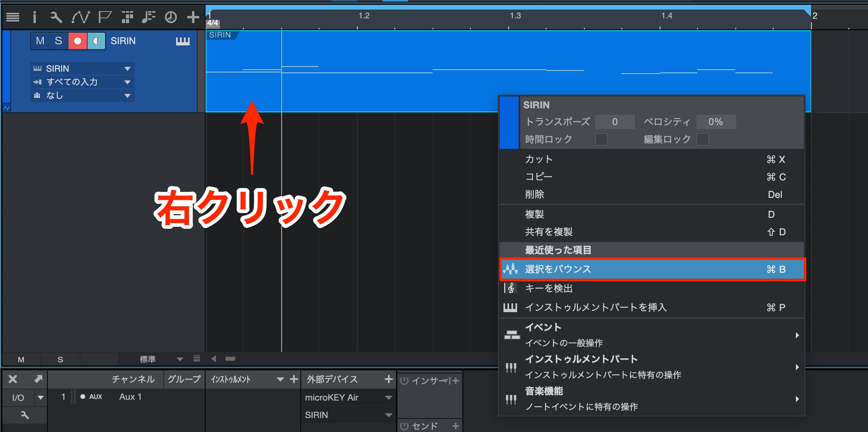
Task: Choose 削除 from the context menu
Action: [x=652, y=194]
